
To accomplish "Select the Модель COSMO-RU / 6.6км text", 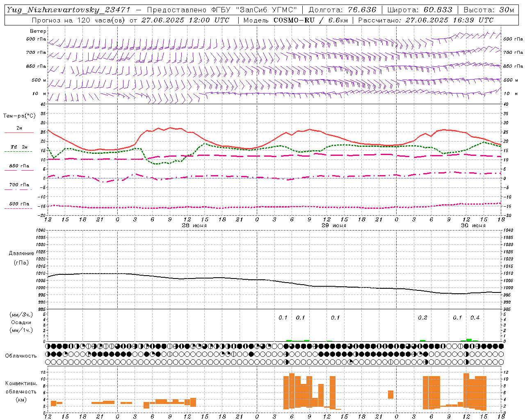I will [295, 20].
